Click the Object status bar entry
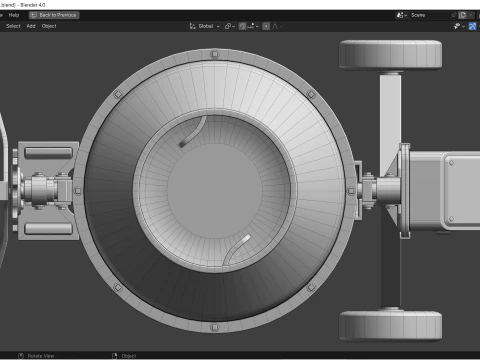Image resolution: width=480 pixels, height=360 pixels. pos(124,356)
